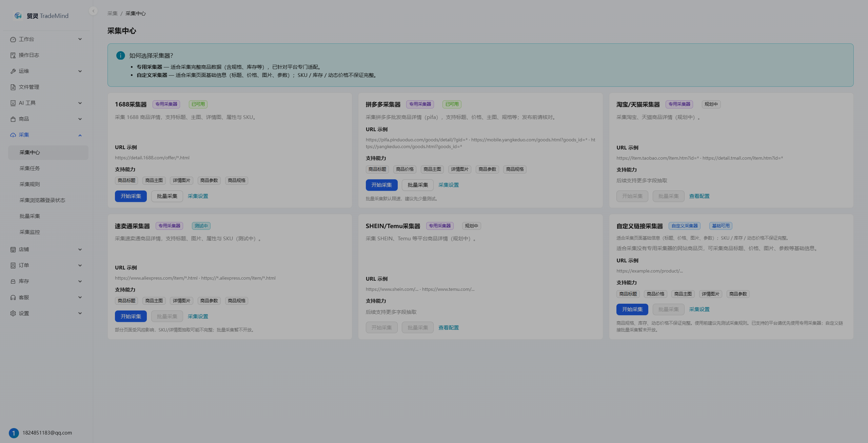Click the 商品价格 tag on 拼多多采集器 card
This screenshot has height=443, width=868.
[405, 169]
